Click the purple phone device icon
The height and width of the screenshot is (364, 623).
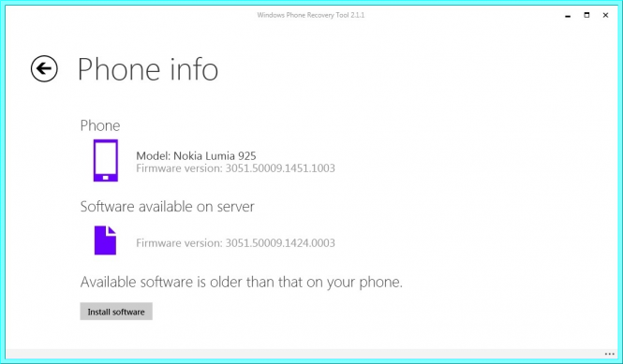[x=106, y=160]
